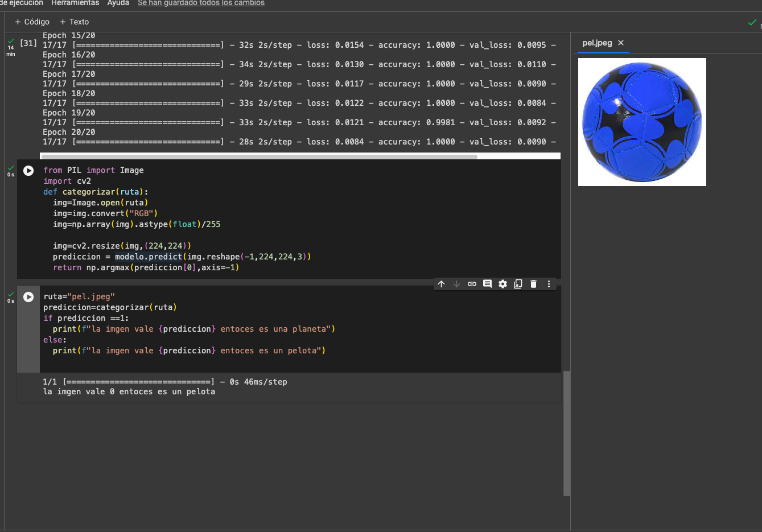762x532 pixels.
Task: Close the pel.jpeg preview tab
Action: tap(621, 43)
